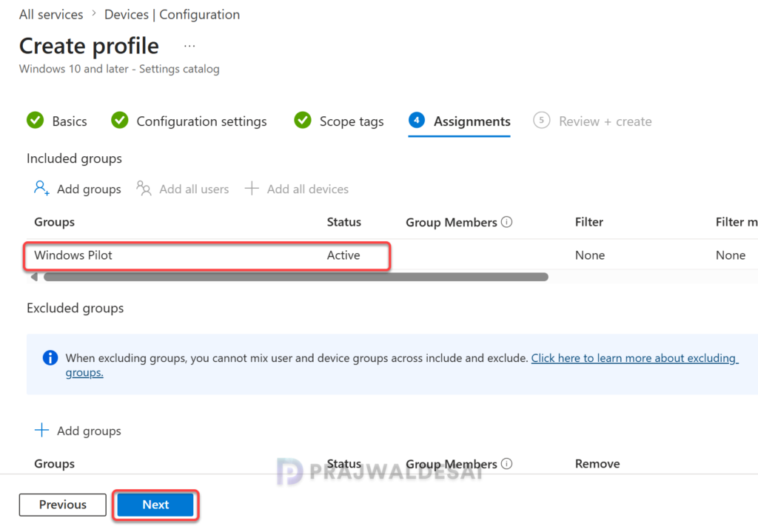Screen dimensions: 758x532
Task: Click the Filter column header
Action: (x=588, y=222)
